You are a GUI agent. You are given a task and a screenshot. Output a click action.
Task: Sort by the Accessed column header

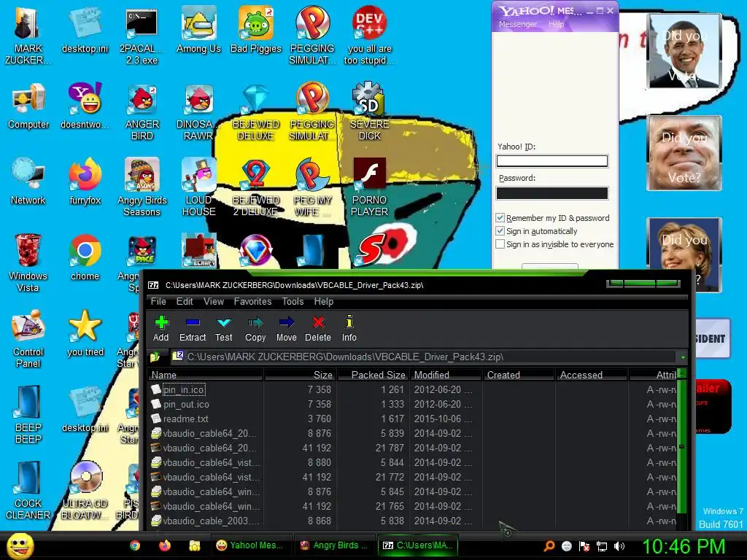[x=592, y=375]
